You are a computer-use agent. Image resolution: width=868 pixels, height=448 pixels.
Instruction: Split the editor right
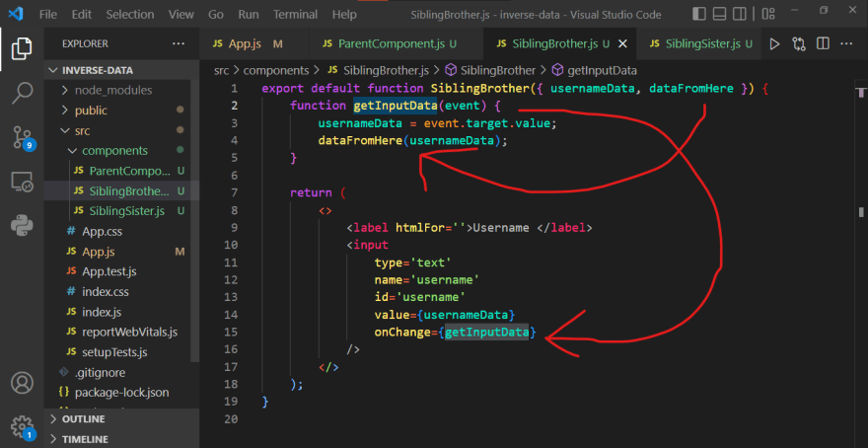click(823, 43)
